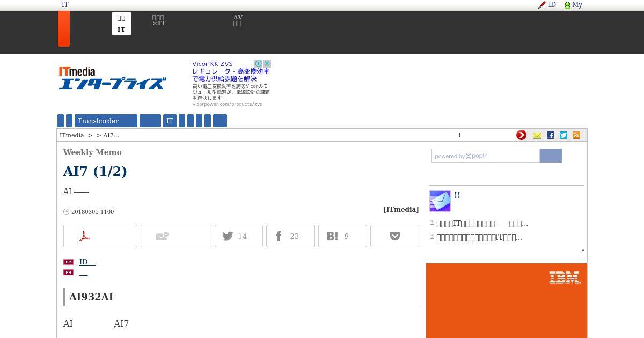Click the orange block in dark header
The height and width of the screenshot is (338, 644).
tap(64, 28)
